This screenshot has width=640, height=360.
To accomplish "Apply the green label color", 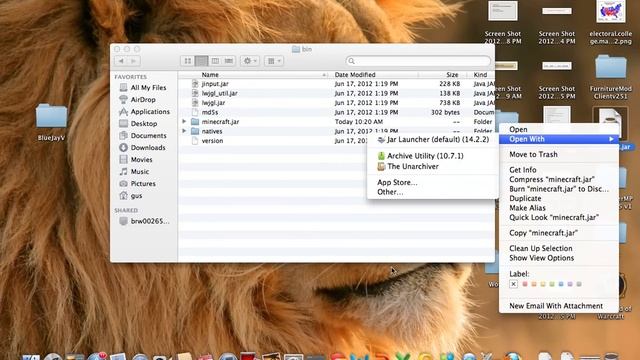I will pyautogui.click(x=552, y=284).
